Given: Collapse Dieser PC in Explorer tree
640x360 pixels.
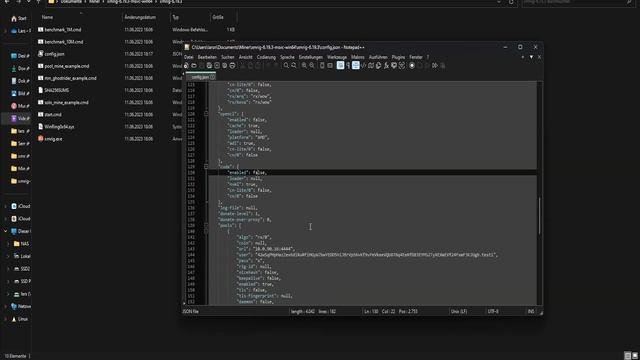Looking at the screenshot, I should (5, 231).
